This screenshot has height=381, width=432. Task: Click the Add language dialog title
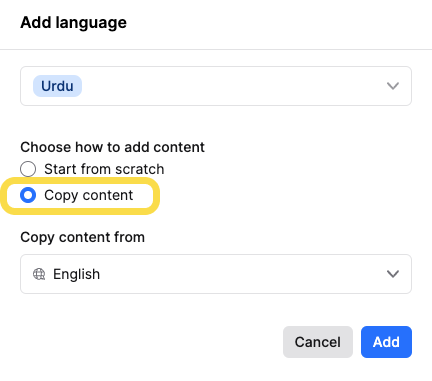[73, 23]
